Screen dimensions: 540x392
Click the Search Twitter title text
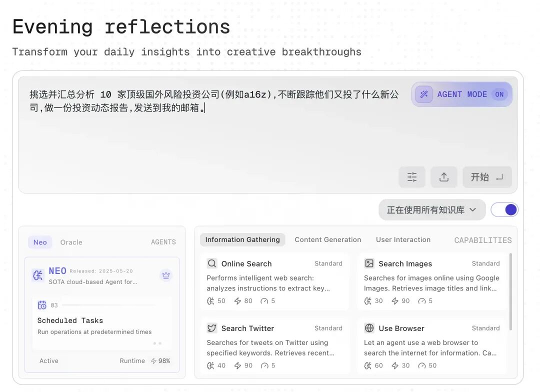tap(247, 328)
